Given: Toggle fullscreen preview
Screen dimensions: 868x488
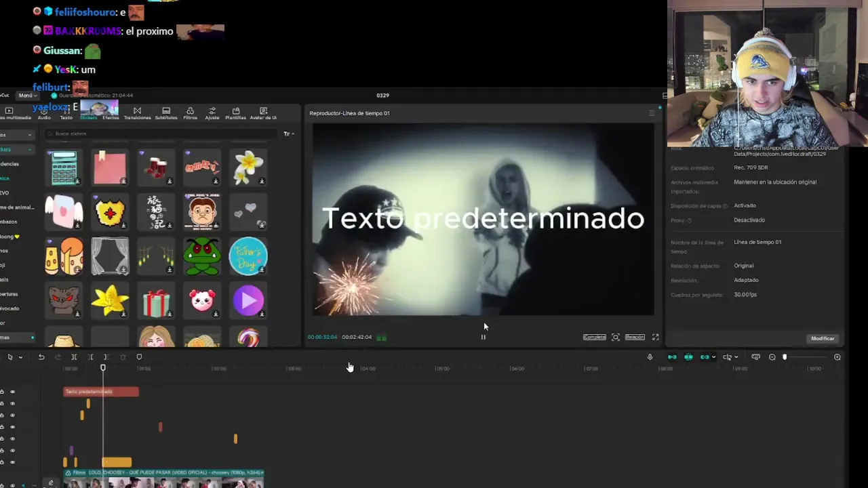Looking at the screenshot, I should coord(655,337).
